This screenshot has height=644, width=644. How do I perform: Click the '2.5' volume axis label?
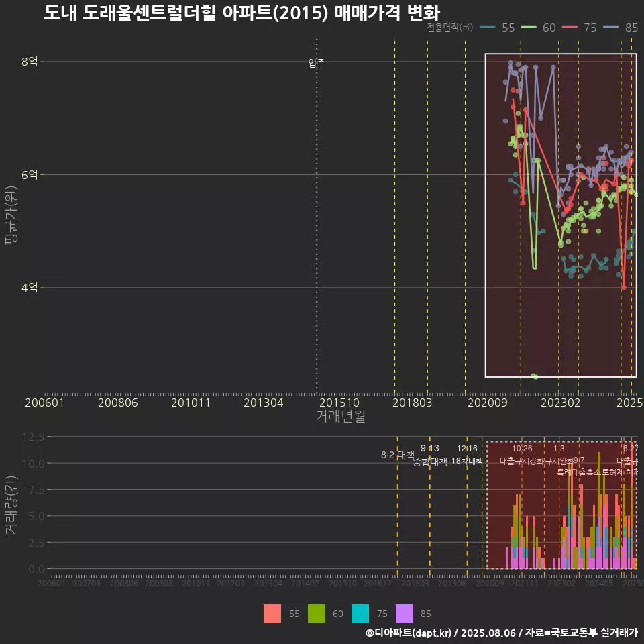36,543
